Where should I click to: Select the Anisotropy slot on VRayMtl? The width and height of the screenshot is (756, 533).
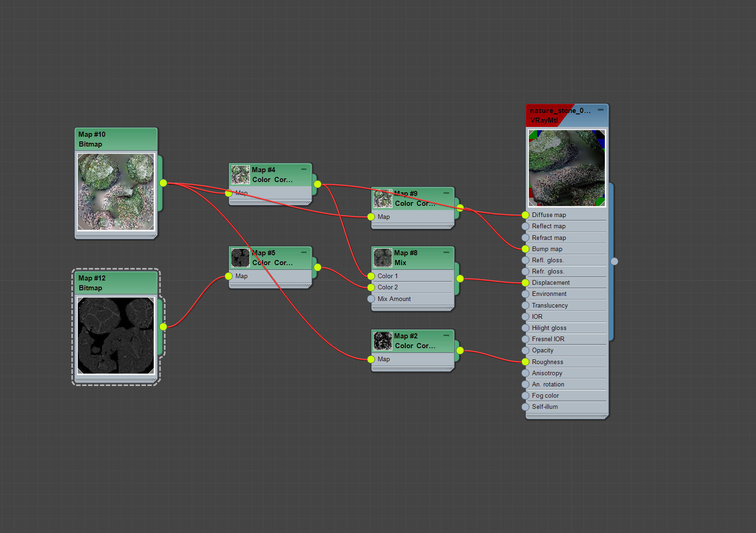pyautogui.click(x=567, y=373)
